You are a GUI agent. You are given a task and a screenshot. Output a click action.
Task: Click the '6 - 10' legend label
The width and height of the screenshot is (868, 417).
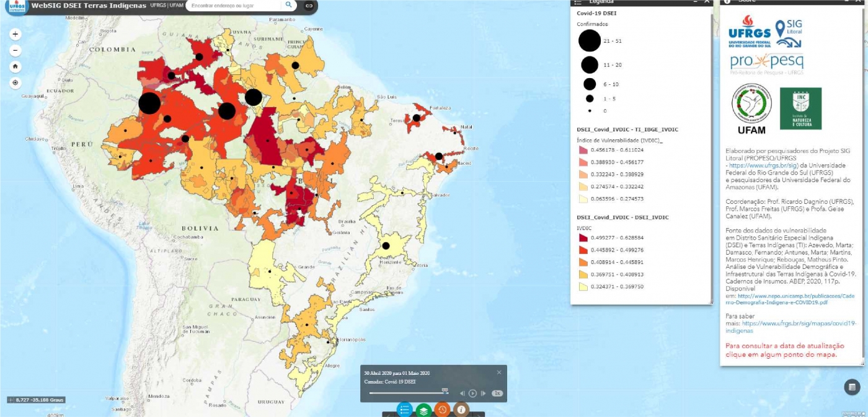pos(611,84)
